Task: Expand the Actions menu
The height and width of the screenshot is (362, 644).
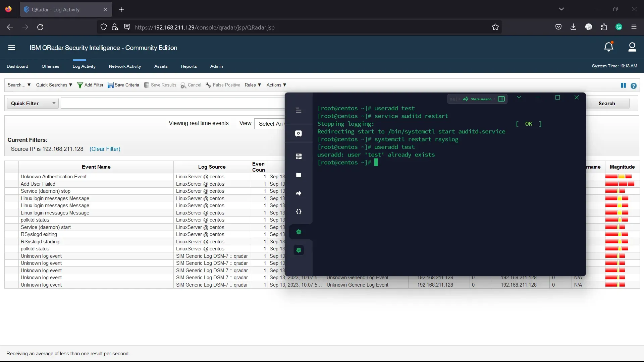Action: click(x=276, y=85)
